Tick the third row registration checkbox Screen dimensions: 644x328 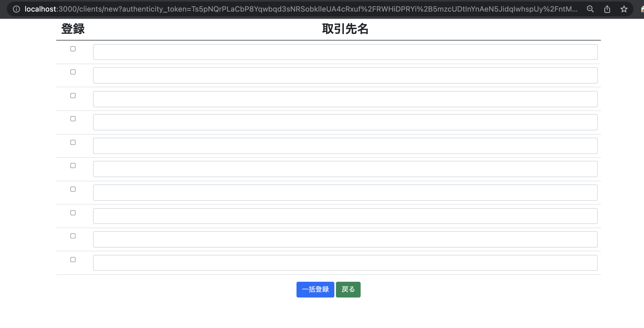pyautogui.click(x=73, y=96)
